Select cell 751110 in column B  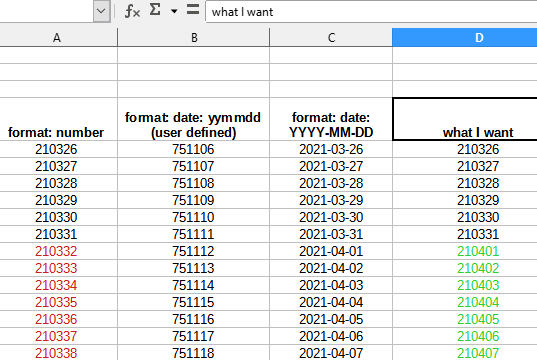coord(193,217)
